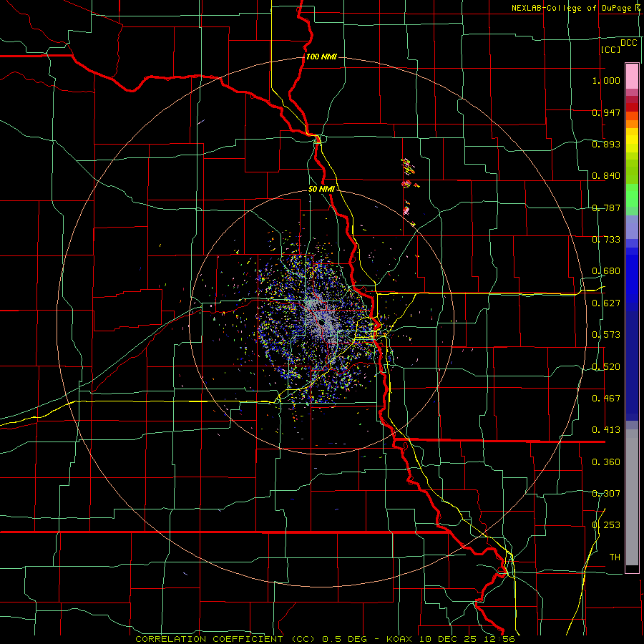
Task: Click the 10 DEC 25 date text
Action: (x=449, y=639)
